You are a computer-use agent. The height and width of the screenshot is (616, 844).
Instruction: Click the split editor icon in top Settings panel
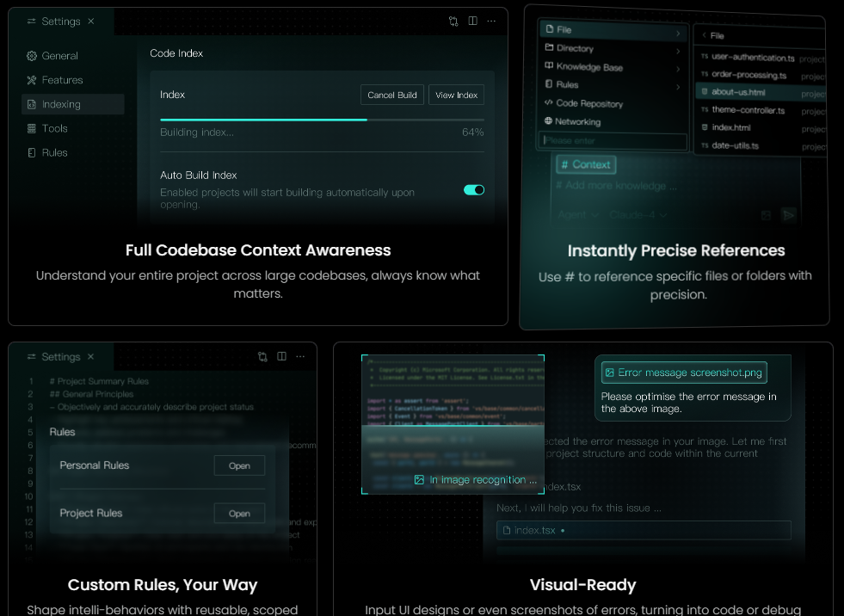point(472,21)
